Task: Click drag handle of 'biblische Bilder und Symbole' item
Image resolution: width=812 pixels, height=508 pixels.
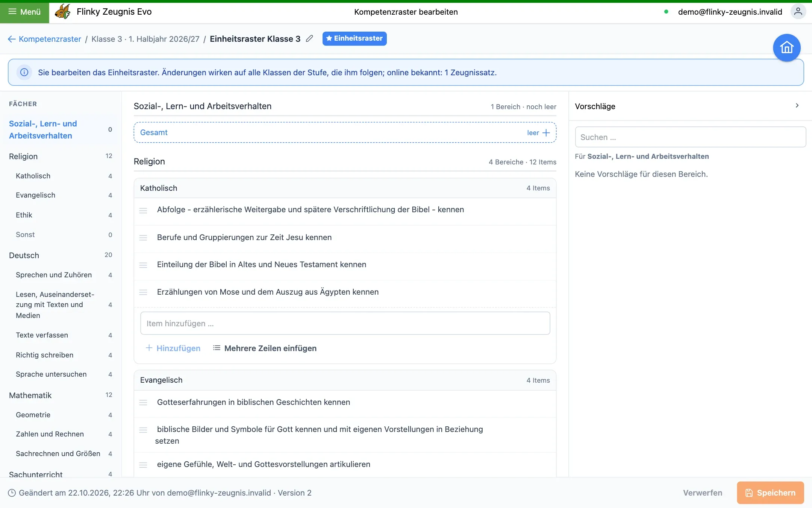Action: click(143, 430)
